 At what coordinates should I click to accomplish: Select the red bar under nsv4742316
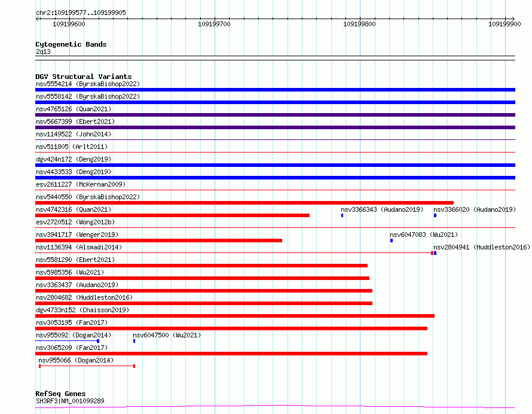[x=172, y=215]
